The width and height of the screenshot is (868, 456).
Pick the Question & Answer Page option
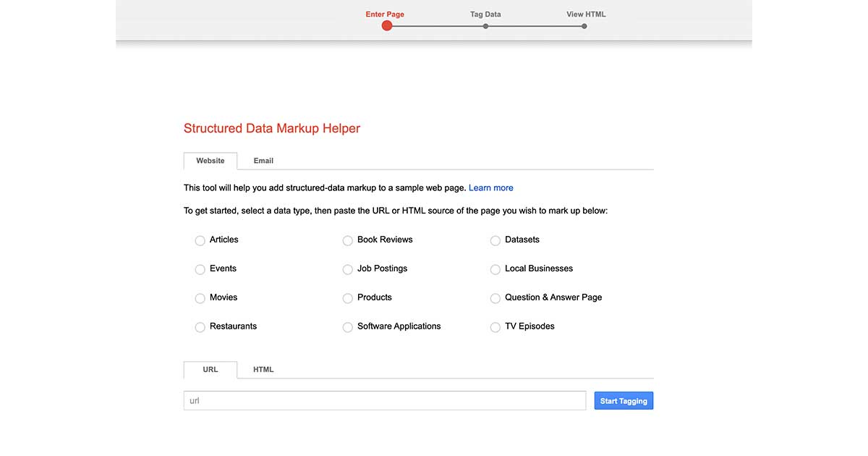tap(495, 298)
